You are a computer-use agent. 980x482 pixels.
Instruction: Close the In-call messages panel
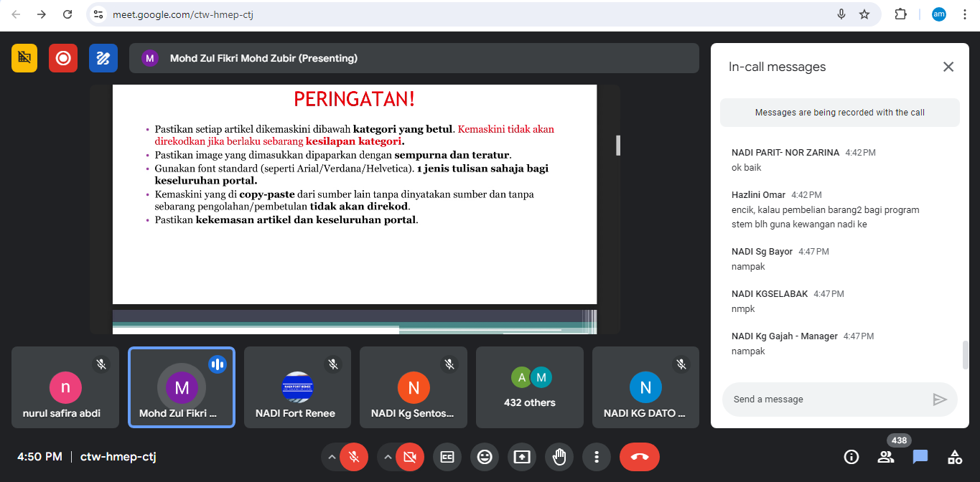(x=948, y=67)
